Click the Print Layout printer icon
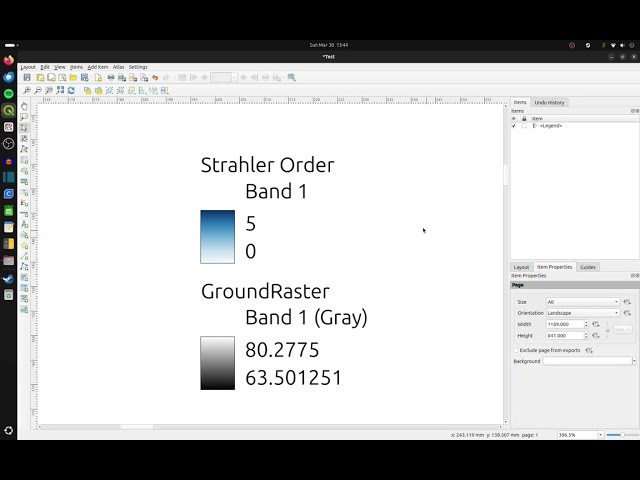The height and width of the screenshot is (480, 640). pos(111,78)
